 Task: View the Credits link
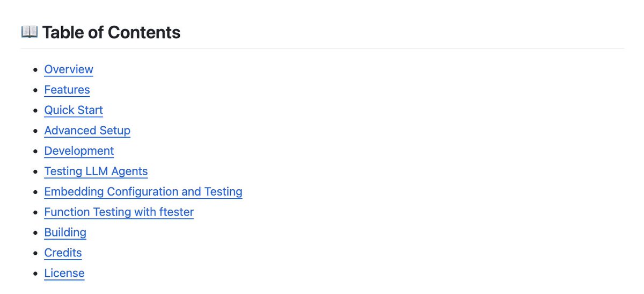63,253
